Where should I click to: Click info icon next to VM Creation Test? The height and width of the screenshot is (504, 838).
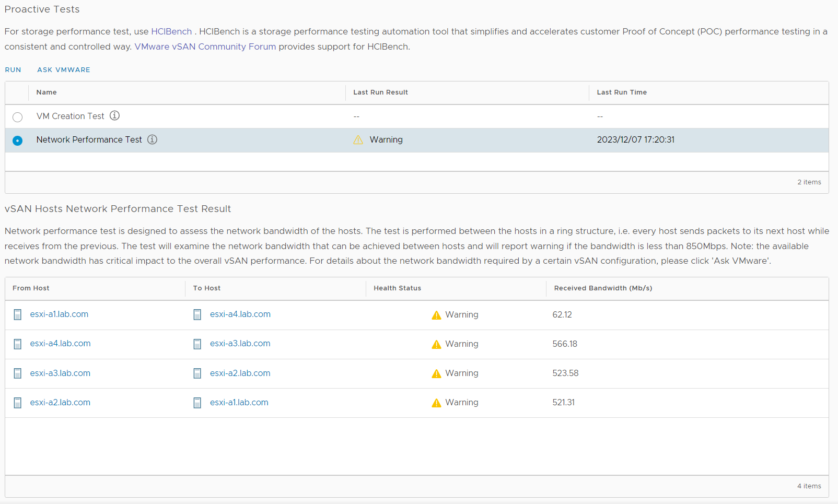pyautogui.click(x=114, y=115)
